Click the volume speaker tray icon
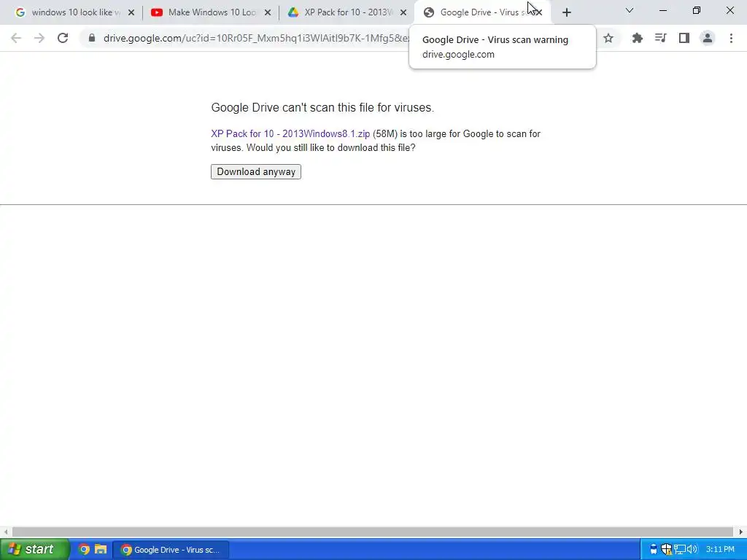The height and width of the screenshot is (560, 747). [692, 550]
